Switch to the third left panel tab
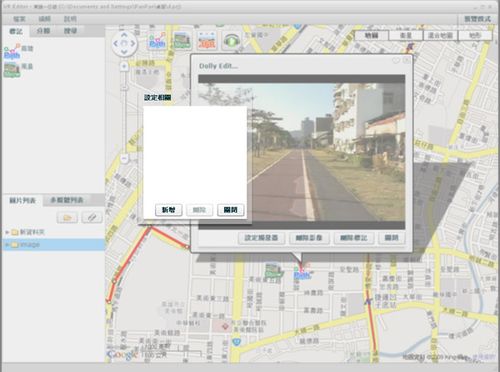 (70, 31)
